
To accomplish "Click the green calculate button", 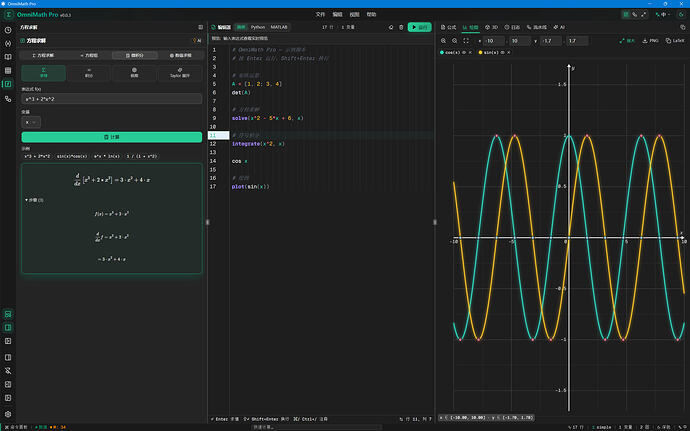I will pyautogui.click(x=112, y=137).
